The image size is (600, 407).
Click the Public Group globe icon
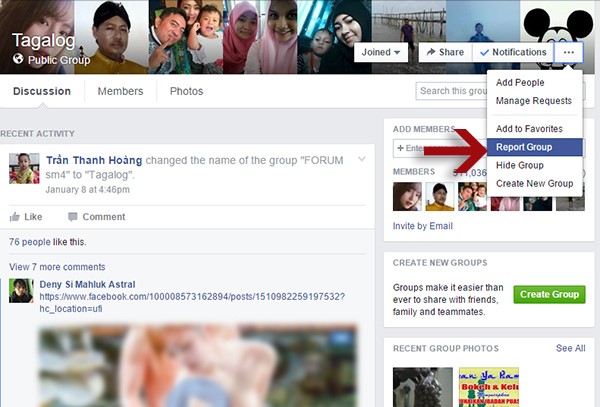[x=18, y=60]
